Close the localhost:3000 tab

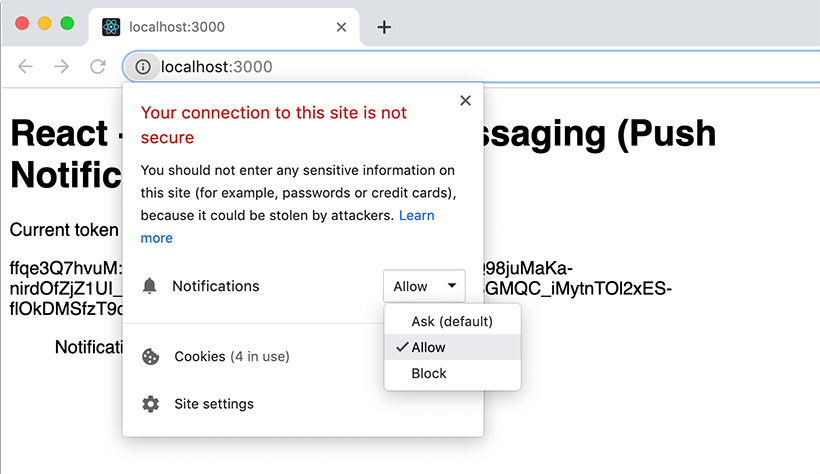[x=342, y=27]
